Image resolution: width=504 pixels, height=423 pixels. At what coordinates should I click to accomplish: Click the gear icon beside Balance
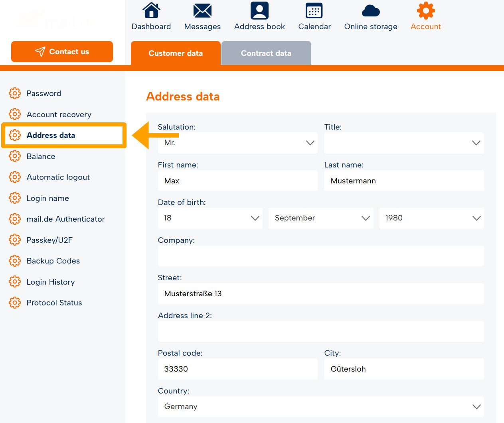pyautogui.click(x=15, y=156)
